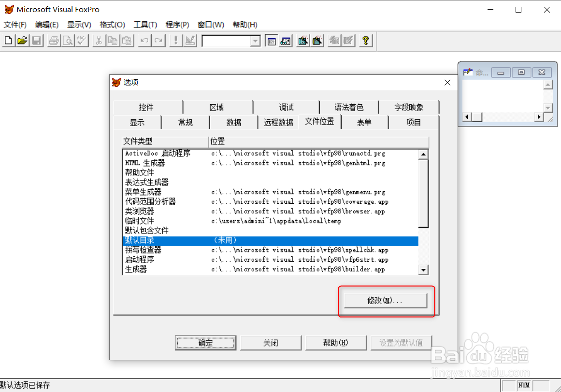Select the 菜单生成器 row
Image resolution: width=561 pixels, height=392 pixels.
[271, 192]
